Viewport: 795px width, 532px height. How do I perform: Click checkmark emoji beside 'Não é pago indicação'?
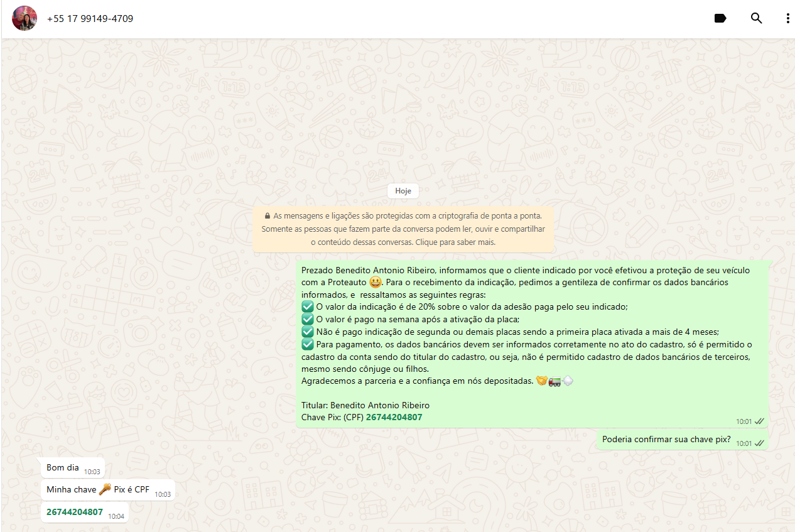(x=307, y=332)
